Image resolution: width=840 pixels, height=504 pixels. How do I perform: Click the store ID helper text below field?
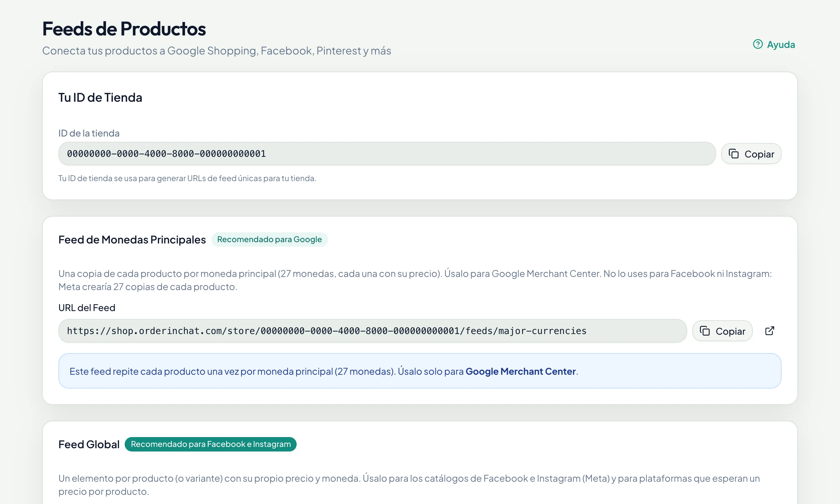(x=187, y=178)
